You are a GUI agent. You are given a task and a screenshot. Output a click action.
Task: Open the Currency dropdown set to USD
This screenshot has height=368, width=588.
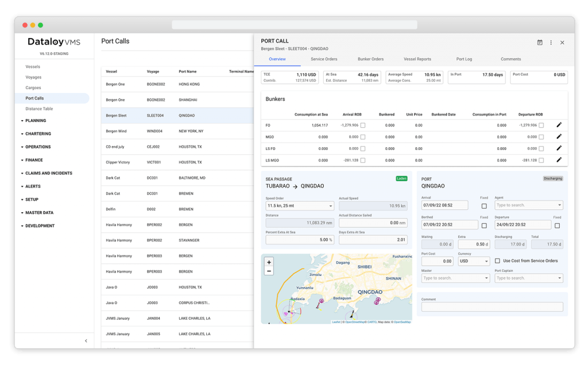click(473, 261)
